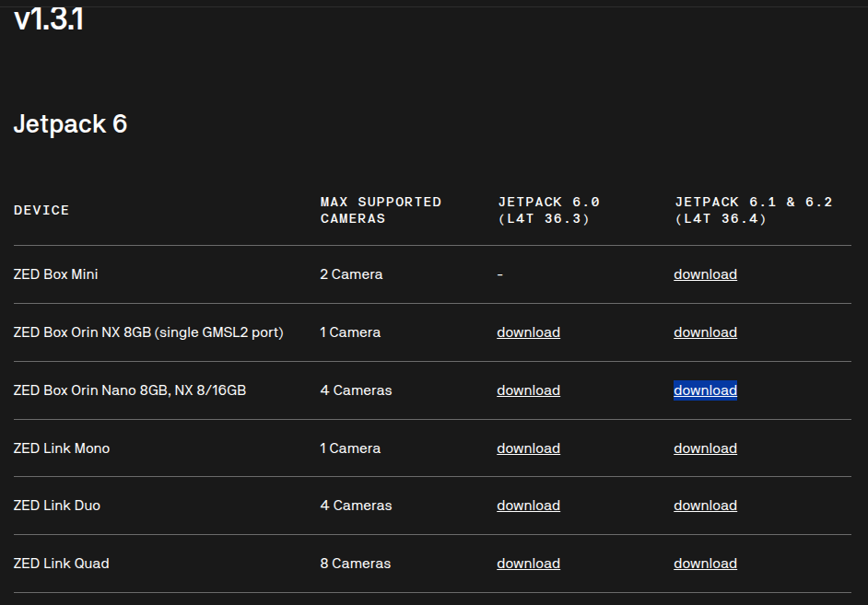Download ZED Box Orin Nano 8GB Jetpack 6.0 driver
Image resolution: width=868 pixels, height=605 pixels.
tap(528, 390)
